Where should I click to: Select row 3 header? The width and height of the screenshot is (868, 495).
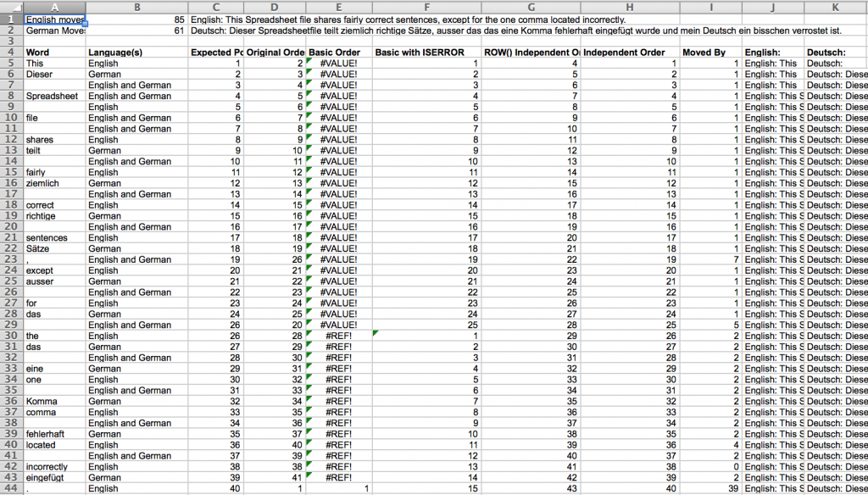coord(12,42)
